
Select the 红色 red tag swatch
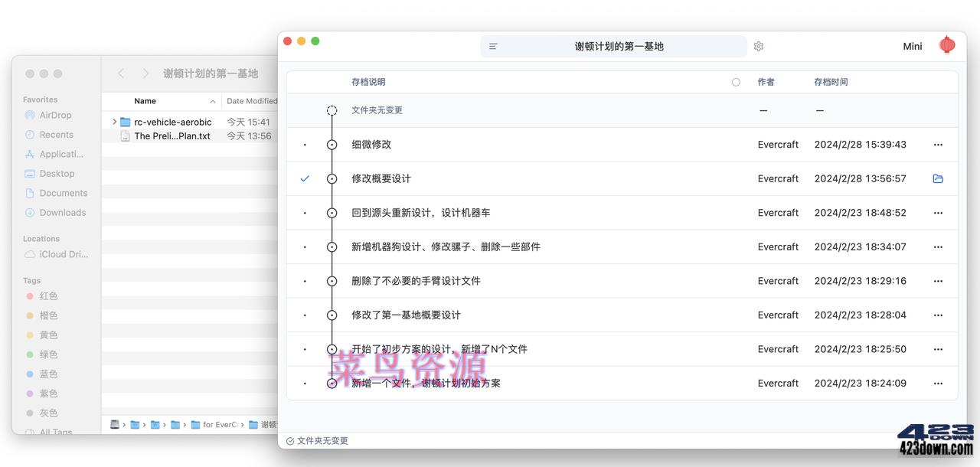(40, 296)
